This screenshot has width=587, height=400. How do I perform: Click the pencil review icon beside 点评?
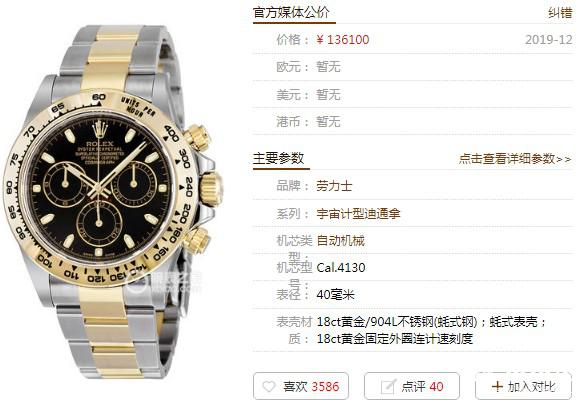click(x=388, y=386)
